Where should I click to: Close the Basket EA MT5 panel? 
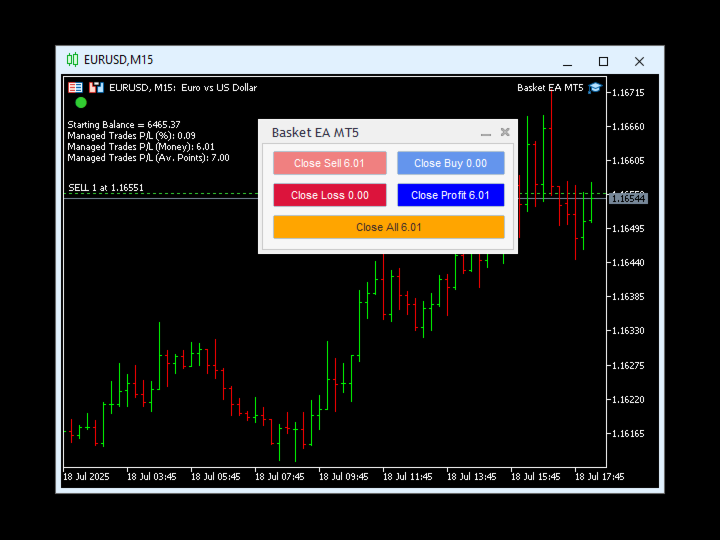coord(505,132)
